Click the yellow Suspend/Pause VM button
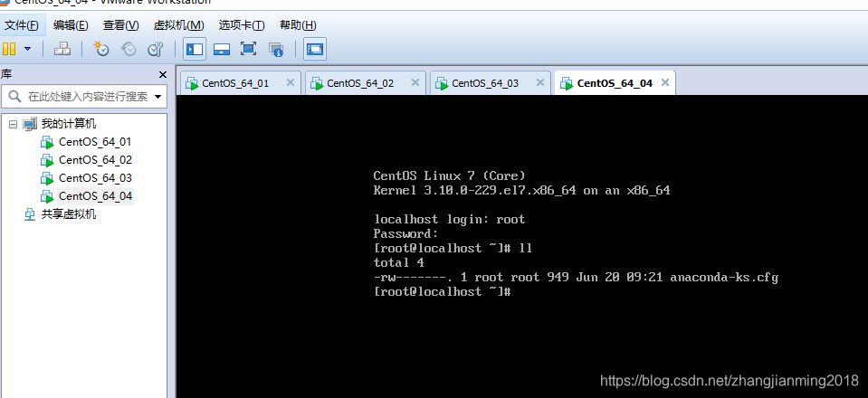This screenshot has height=398, width=868. (9, 49)
